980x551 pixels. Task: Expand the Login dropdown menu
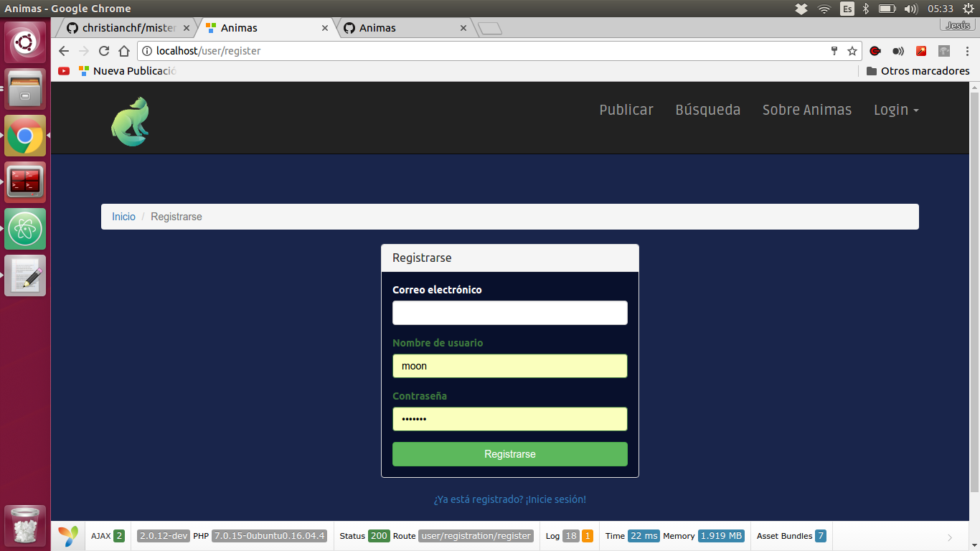[x=895, y=110]
